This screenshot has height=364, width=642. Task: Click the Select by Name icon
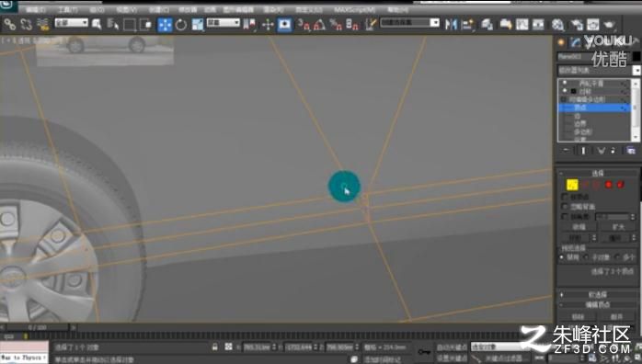click(112, 25)
